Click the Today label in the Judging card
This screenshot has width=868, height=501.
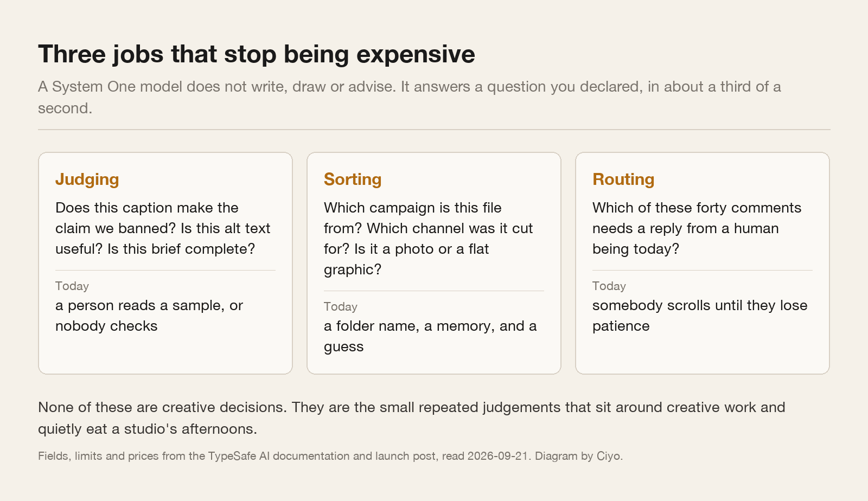tap(72, 286)
